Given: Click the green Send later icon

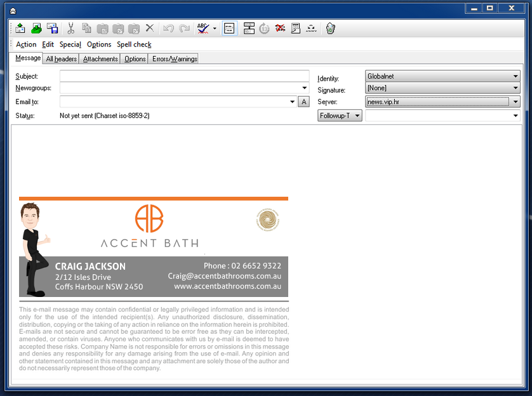Looking at the screenshot, I should pos(36,28).
